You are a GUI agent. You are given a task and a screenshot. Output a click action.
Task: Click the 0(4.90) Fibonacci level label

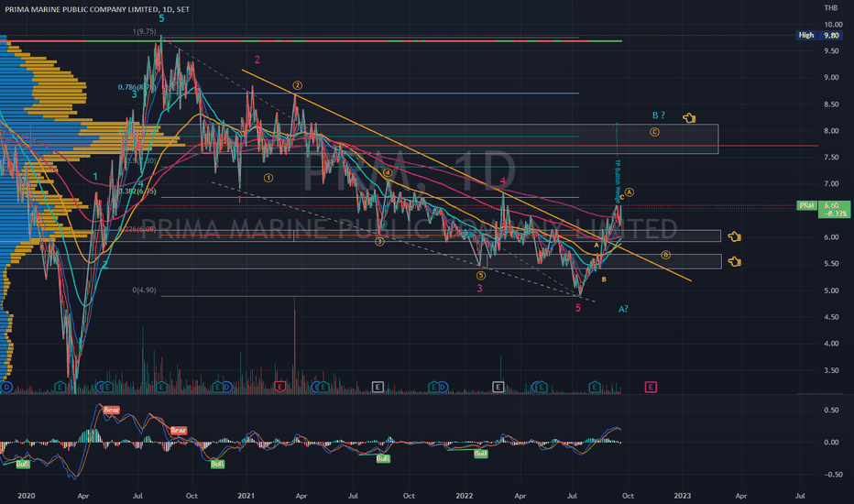click(x=144, y=290)
